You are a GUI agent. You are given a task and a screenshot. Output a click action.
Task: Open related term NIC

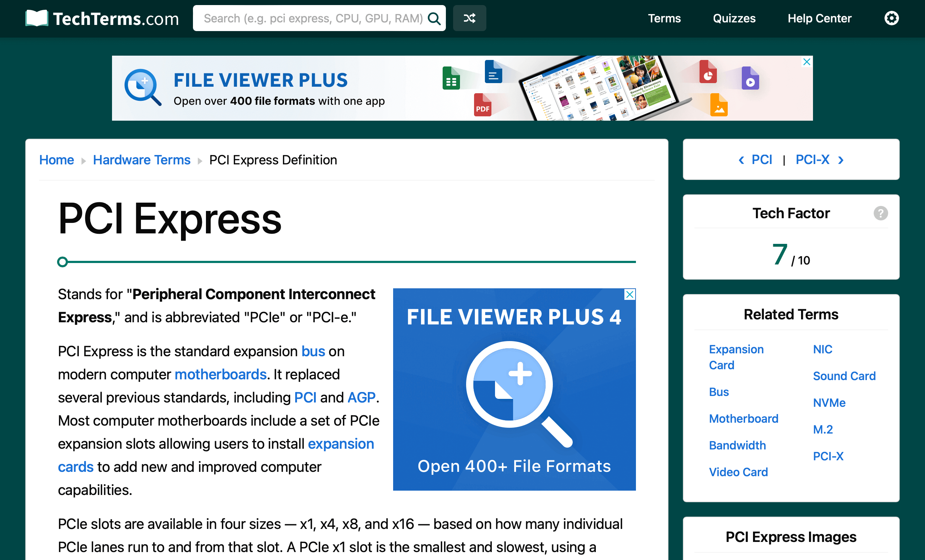coord(822,349)
